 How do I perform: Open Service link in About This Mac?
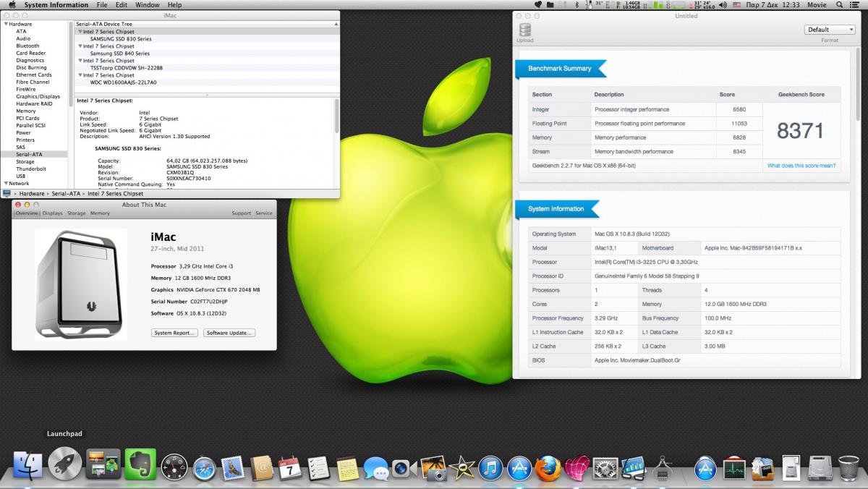(264, 213)
